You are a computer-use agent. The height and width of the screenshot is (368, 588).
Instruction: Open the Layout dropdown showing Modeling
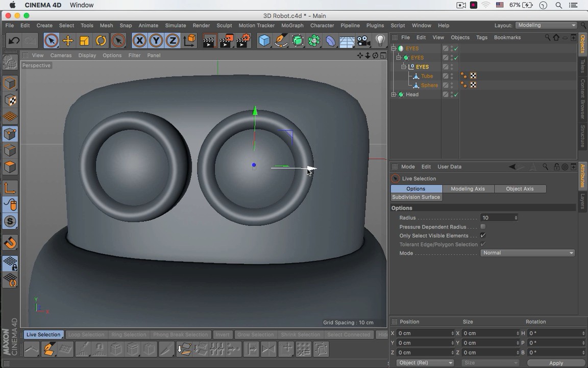click(546, 26)
